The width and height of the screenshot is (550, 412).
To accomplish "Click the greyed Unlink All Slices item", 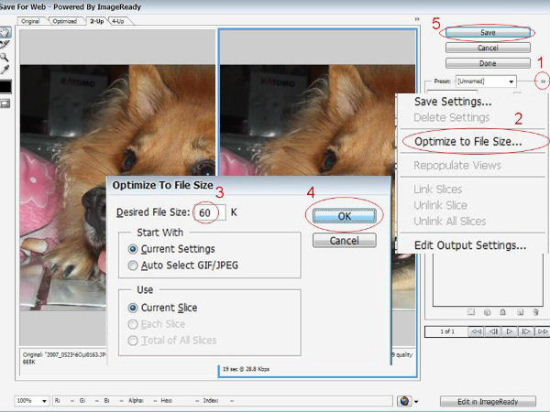I will [x=450, y=221].
